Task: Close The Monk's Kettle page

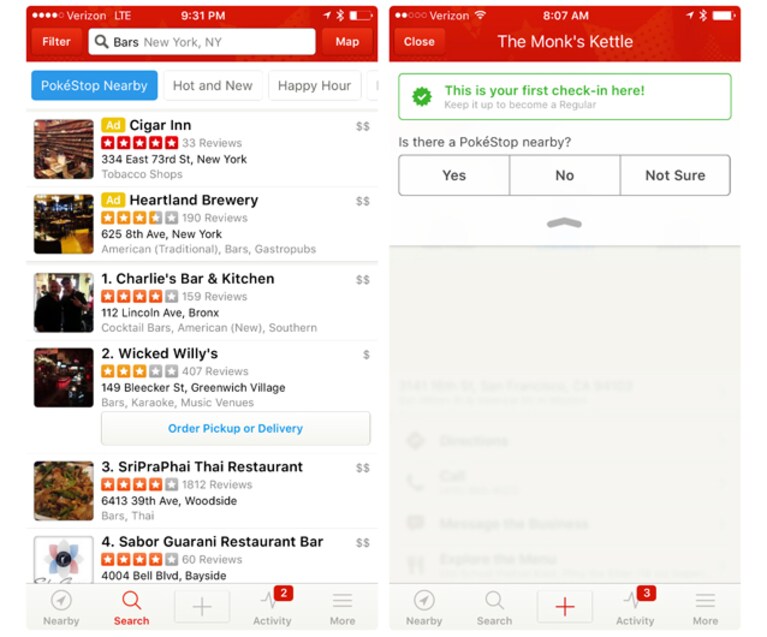Action: point(419,42)
